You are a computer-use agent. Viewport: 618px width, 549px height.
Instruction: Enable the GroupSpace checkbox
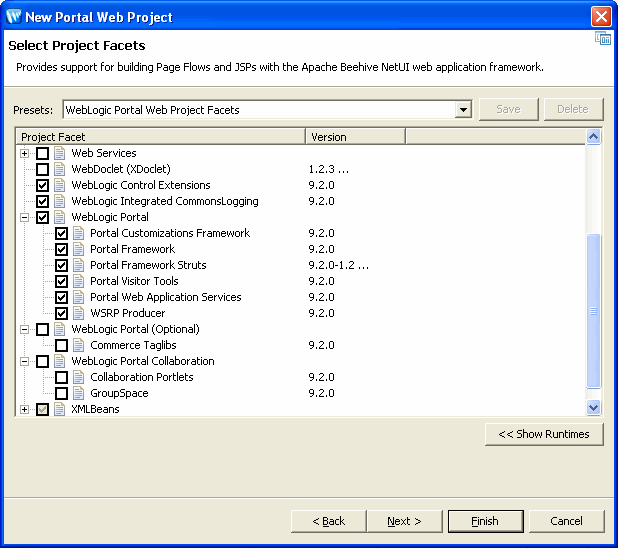pyautogui.click(x=61, y=393)
